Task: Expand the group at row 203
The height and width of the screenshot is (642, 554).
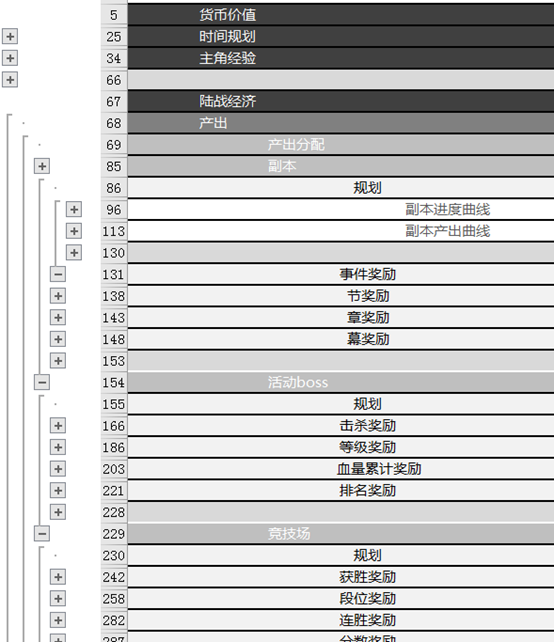Action: (x=58, y=469)
